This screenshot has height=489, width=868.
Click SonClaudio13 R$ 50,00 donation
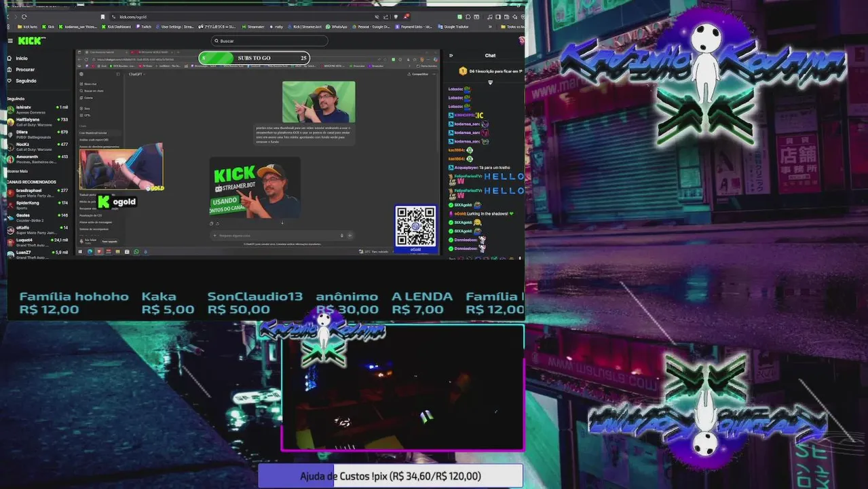pos(254,303)
